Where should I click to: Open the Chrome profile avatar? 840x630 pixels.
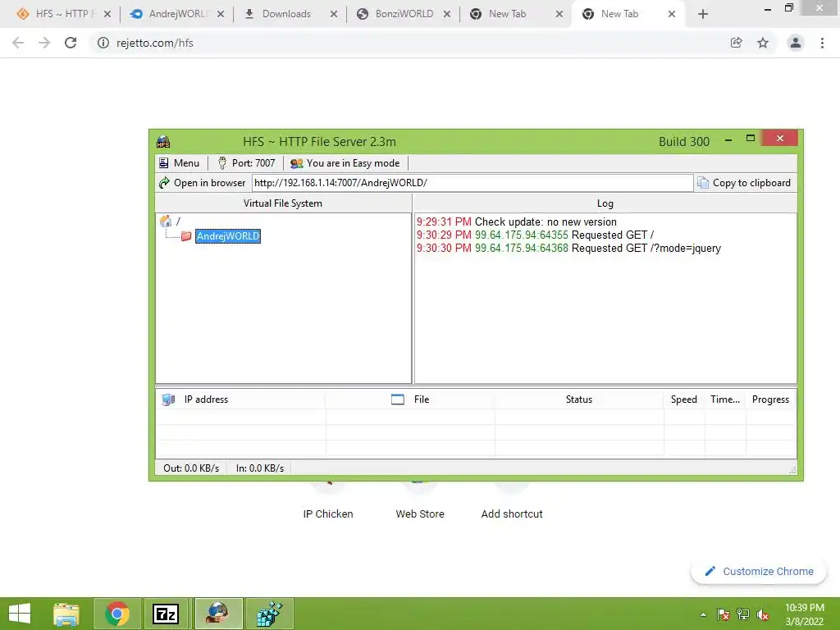796,43
